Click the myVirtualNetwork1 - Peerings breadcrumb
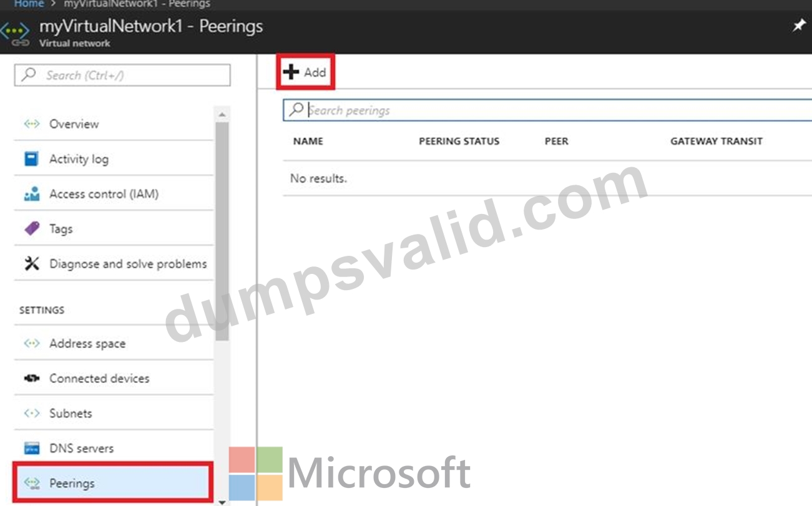This screenshot has height=506, width=812. (x=137, y=4)
